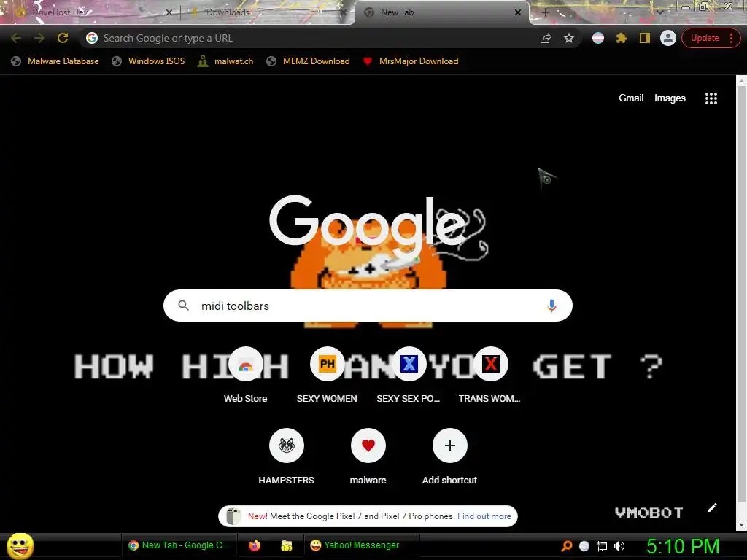Open the blue X shortcut tile

click(x=409, y=376)
